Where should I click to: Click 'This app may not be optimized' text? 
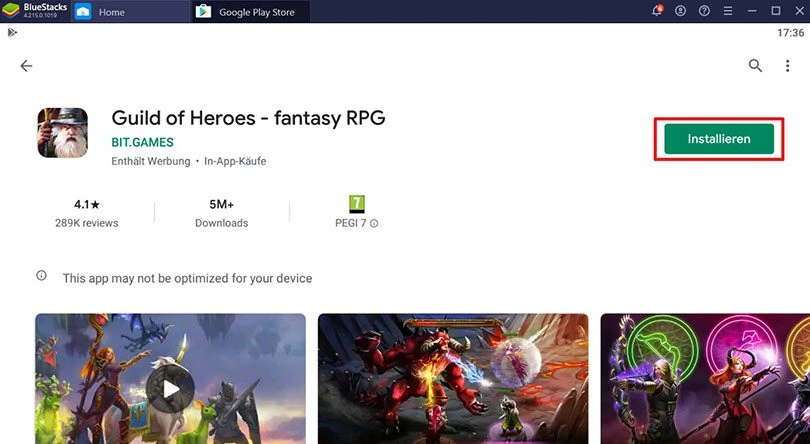pos(188,278)
